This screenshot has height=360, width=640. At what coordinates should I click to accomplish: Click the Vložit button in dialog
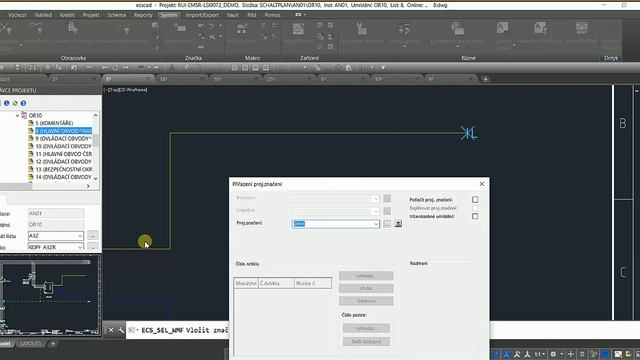[x=366, y=289]
